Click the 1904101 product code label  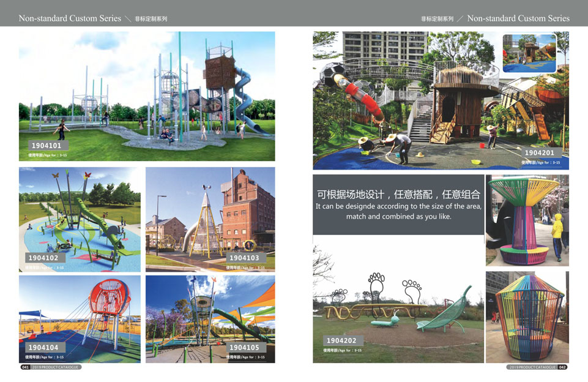47,146
